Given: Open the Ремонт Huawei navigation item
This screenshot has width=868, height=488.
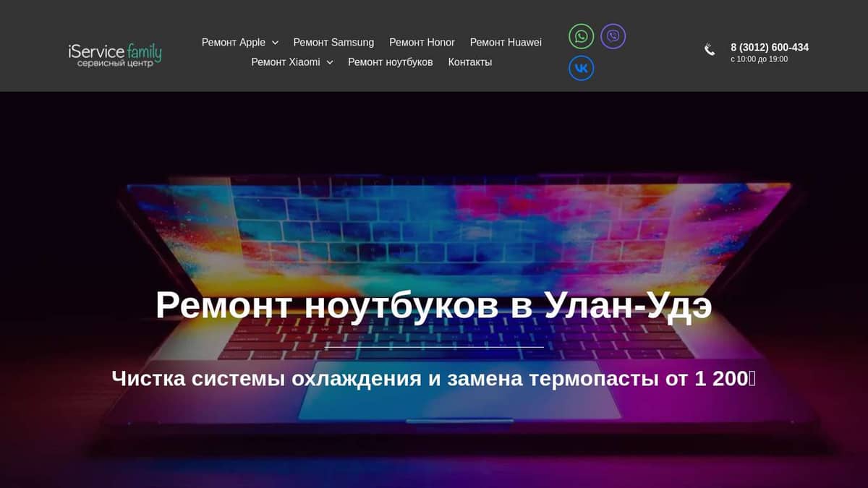Looking at the screenshot, I should tap(506, 42).
